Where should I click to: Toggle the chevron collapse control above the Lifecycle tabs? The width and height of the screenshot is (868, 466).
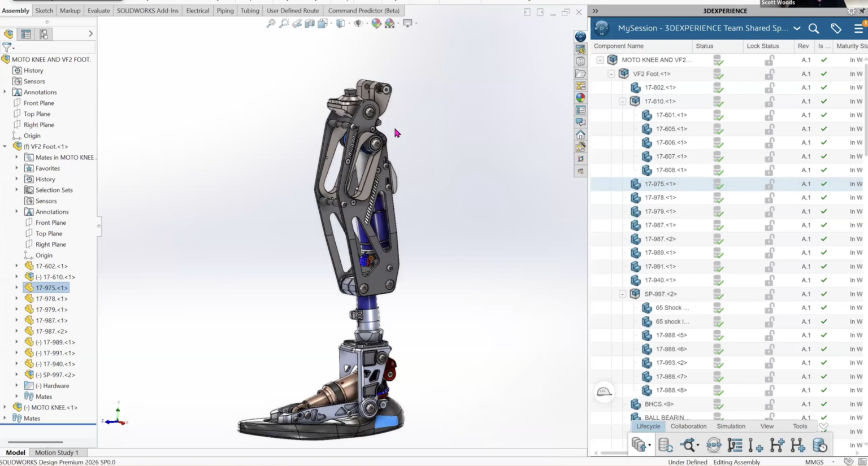pyautogui.click(x=823, y=427)
